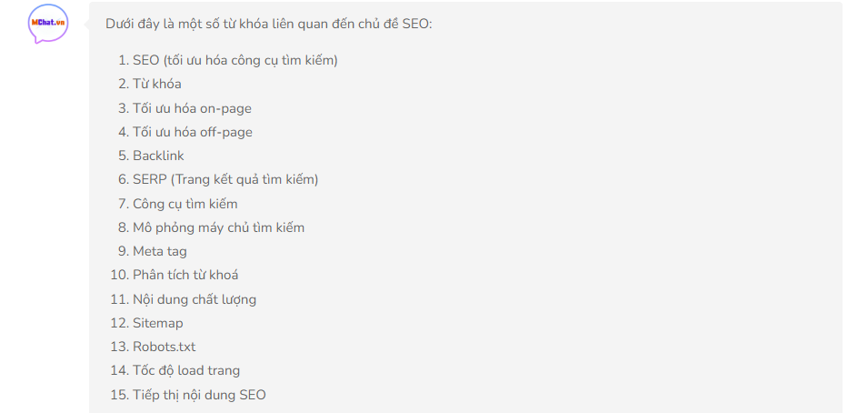Image resolution: width=868 pixels, height=413 pixels.
Task: Select "Nội dung chất lượng" in the list
Action: (x=195, y=299)
